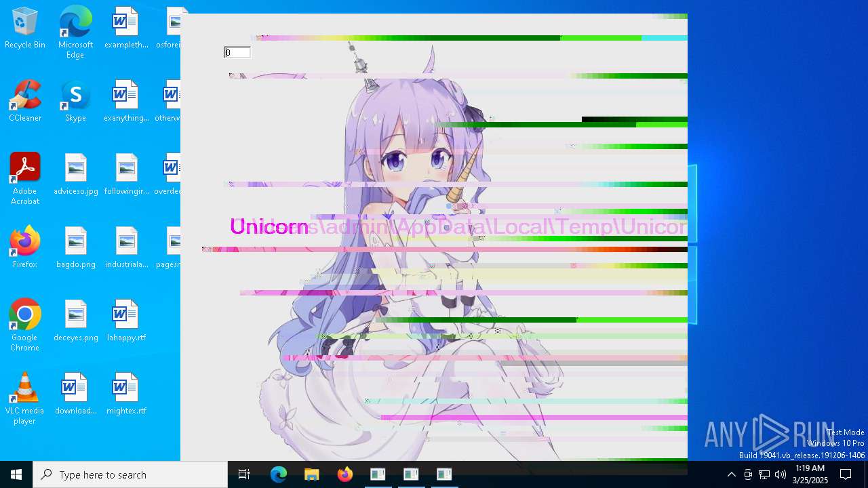
Task: Select the download... Word document icon
Action: [x=75, y=394]
